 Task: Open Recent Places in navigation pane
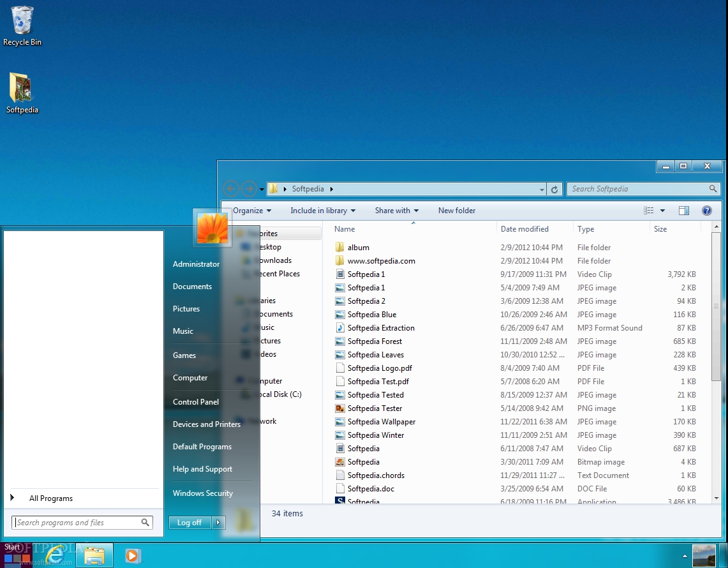point(280,274)
